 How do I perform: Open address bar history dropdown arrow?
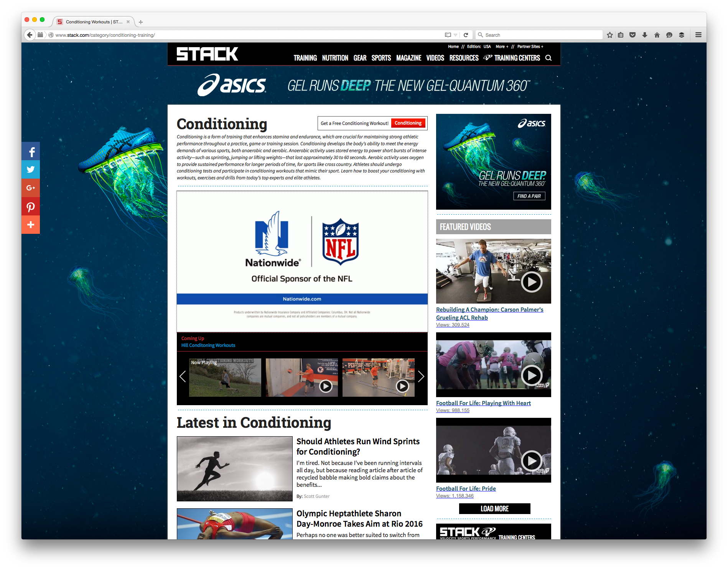(x=455, y=35)
